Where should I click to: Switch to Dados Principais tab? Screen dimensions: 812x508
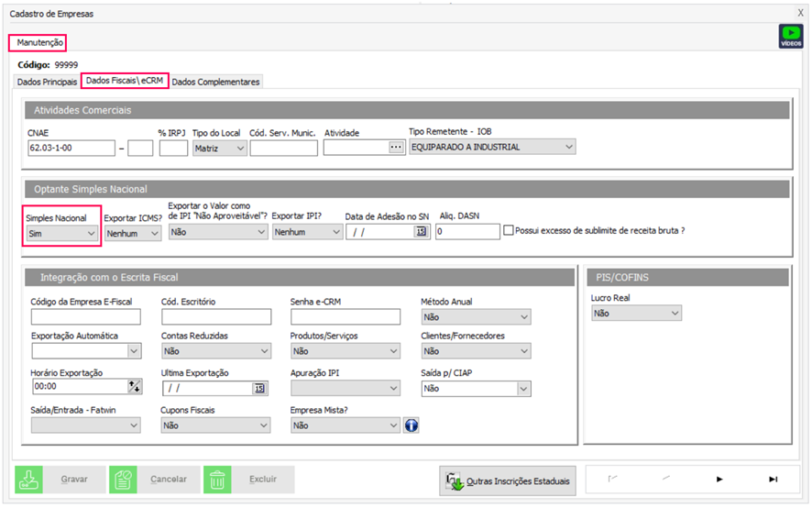48,82
